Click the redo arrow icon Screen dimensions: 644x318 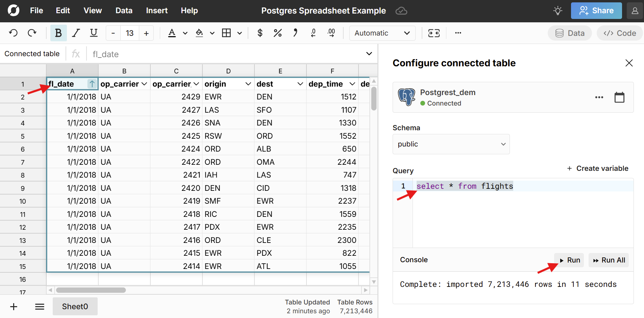click(x=32, y=33)
